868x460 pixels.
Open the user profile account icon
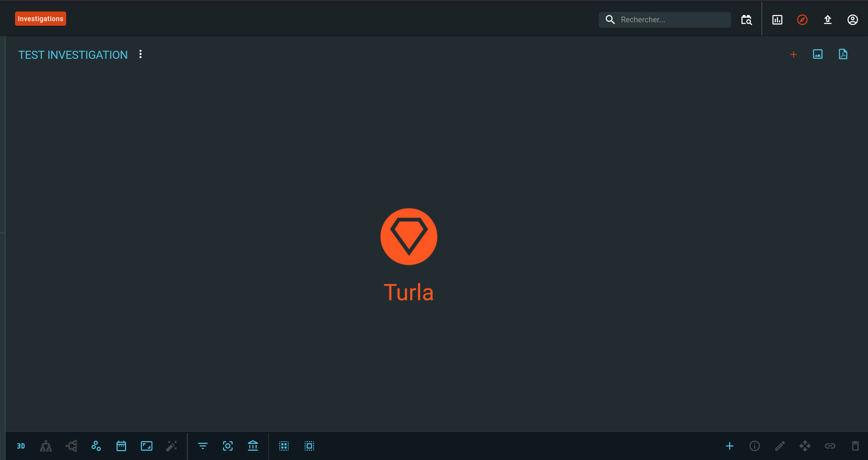(853, 20)
